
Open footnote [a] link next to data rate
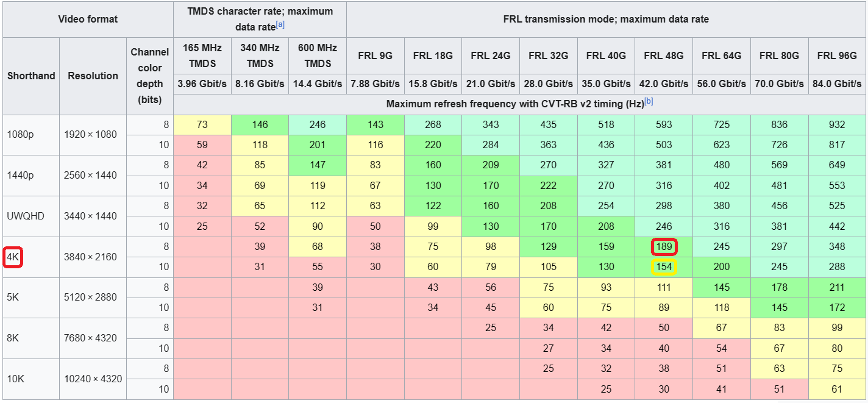pos(280,25)
